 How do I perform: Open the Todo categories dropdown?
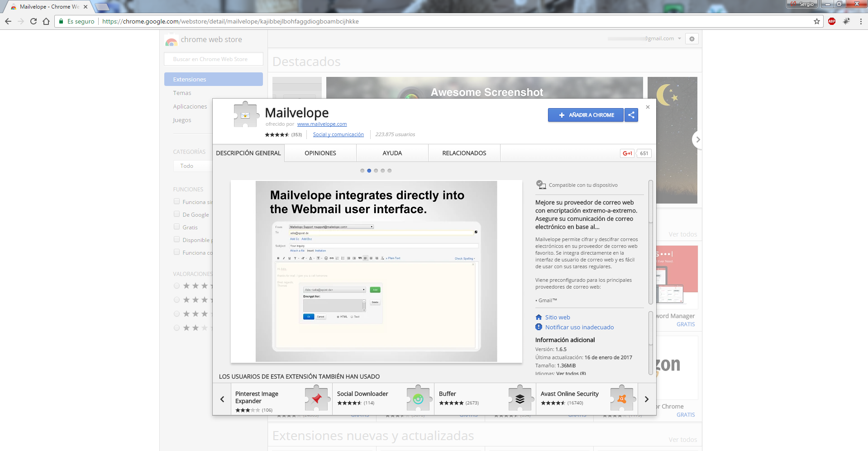(193, 166)
